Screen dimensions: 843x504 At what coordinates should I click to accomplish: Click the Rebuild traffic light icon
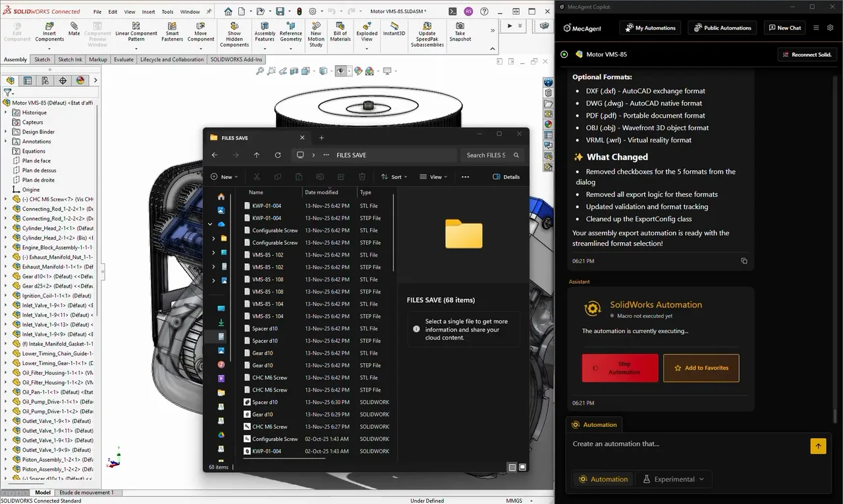(x=298, y=11)
